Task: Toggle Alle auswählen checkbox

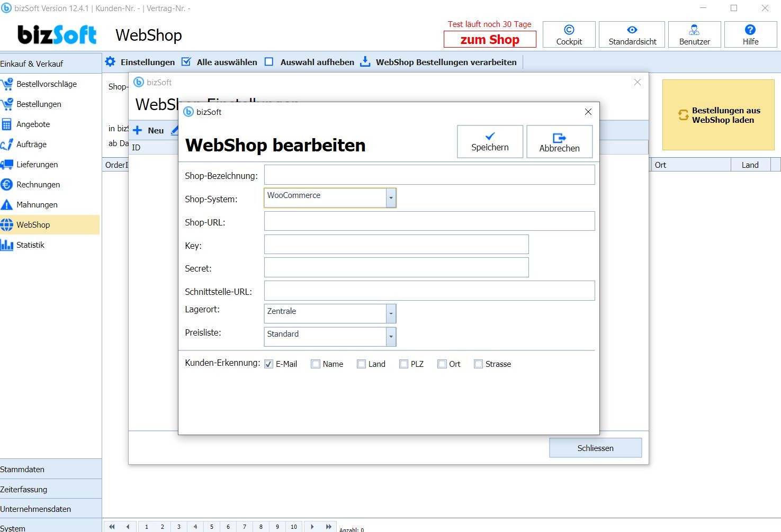Action: click(186, 62)
